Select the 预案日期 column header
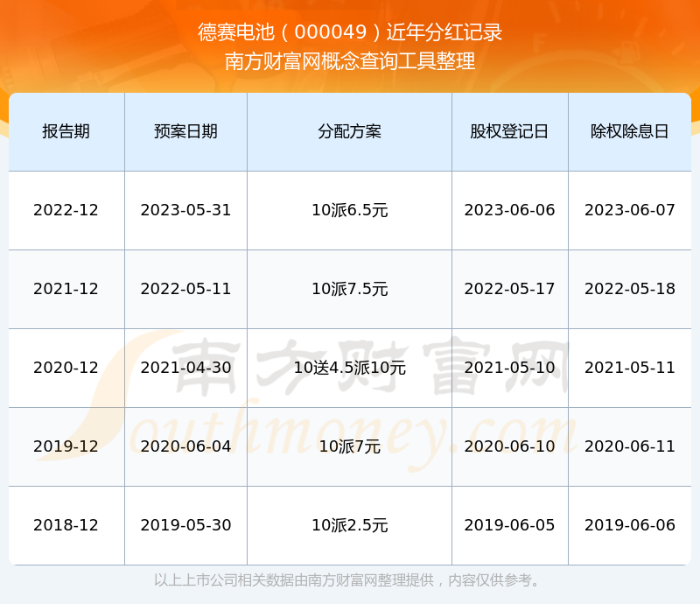The image size is (700, 604). click(185, 131)
